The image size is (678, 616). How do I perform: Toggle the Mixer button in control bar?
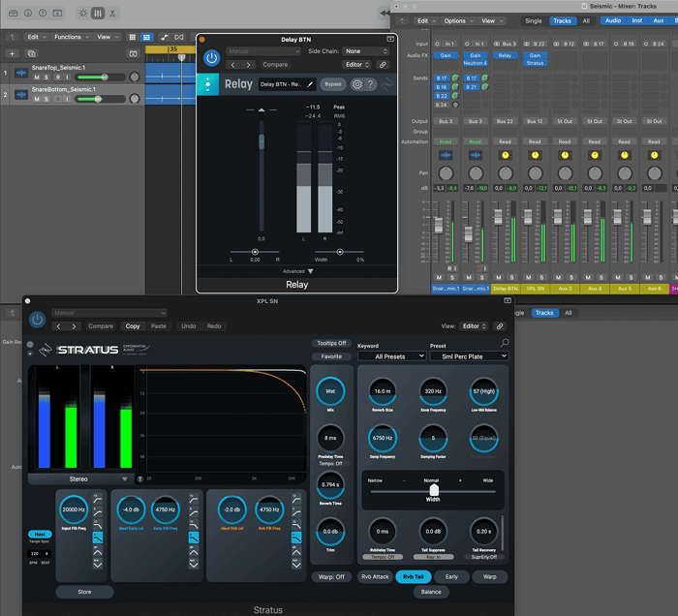(x=98, y=14)
